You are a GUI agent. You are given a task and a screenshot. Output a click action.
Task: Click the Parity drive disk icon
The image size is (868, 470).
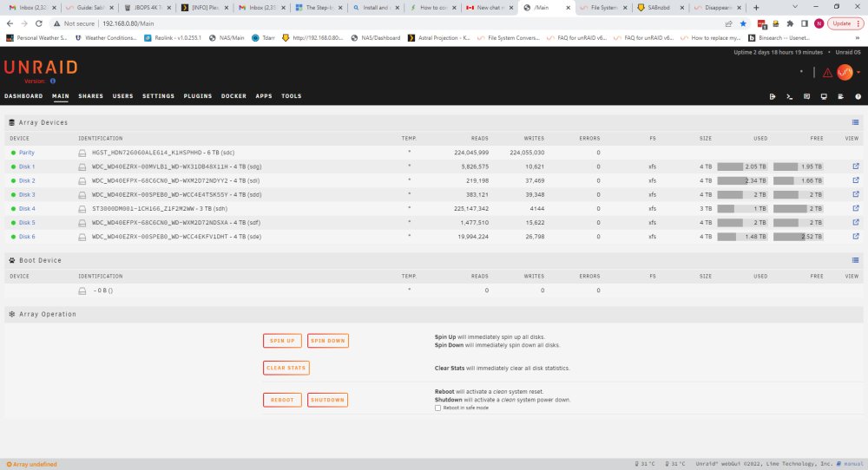pos(82,153)
